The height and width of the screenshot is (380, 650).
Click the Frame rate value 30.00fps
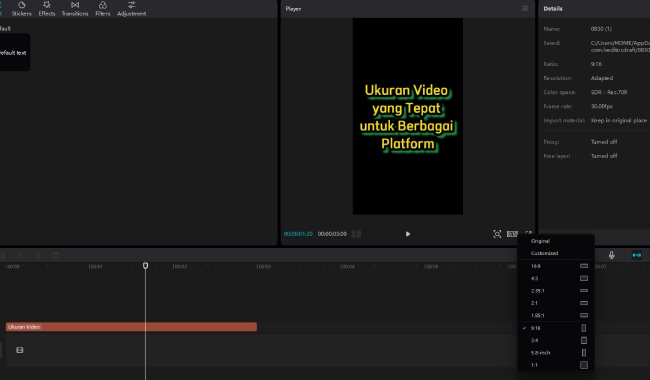pos(601,106)
